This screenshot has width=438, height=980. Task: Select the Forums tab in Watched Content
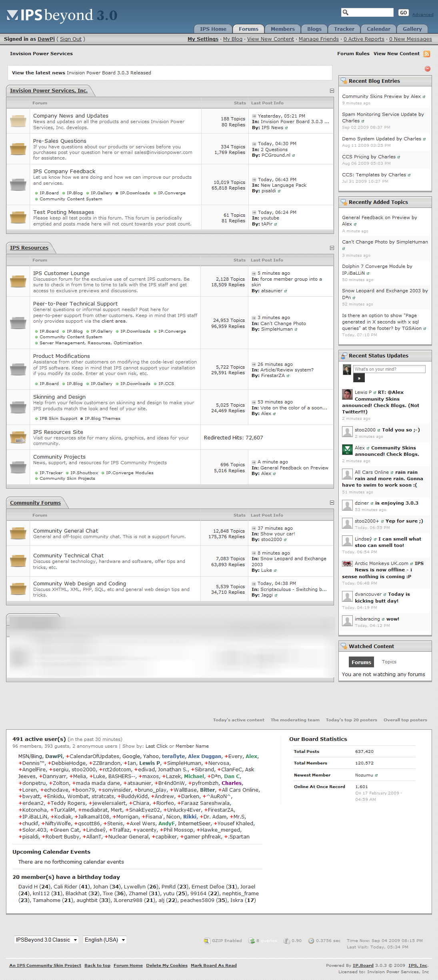361,662
